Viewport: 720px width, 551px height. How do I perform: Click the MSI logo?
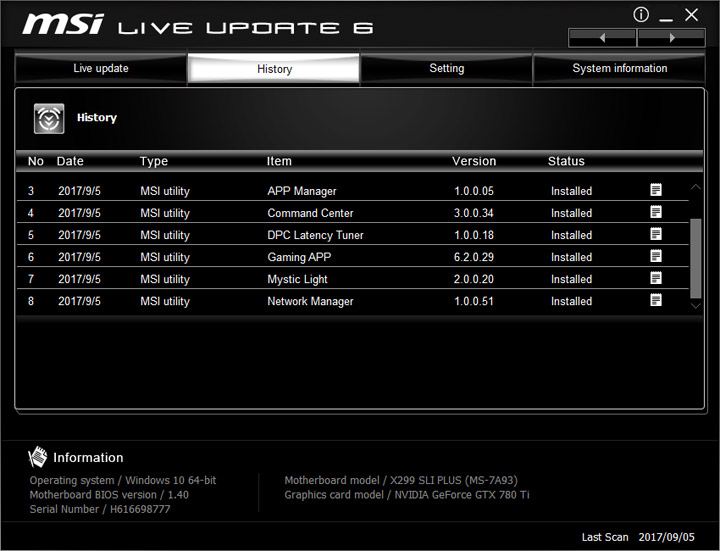coord(63,24)
